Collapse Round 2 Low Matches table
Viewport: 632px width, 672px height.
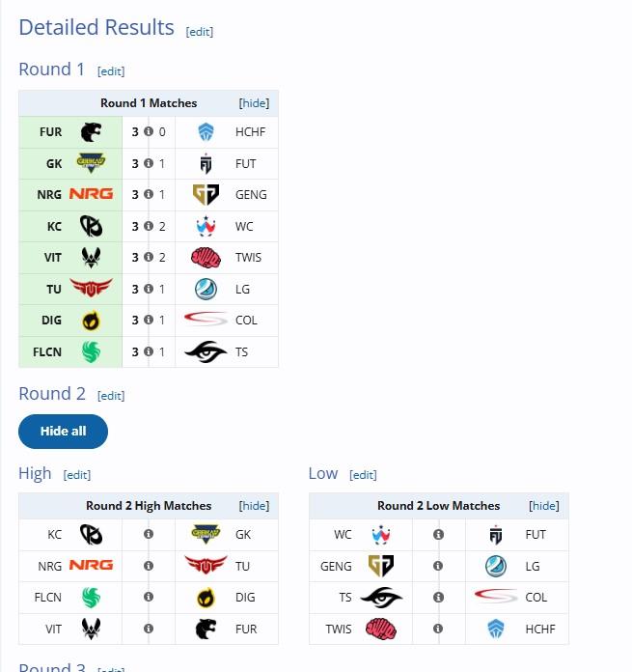[x=544, y=506]
